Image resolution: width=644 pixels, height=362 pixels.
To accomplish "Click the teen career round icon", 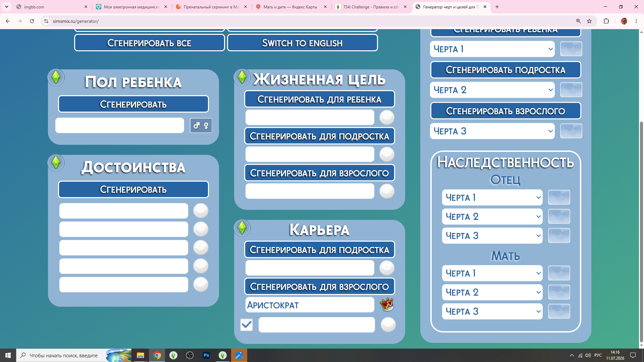I will [x=387, y=268].
